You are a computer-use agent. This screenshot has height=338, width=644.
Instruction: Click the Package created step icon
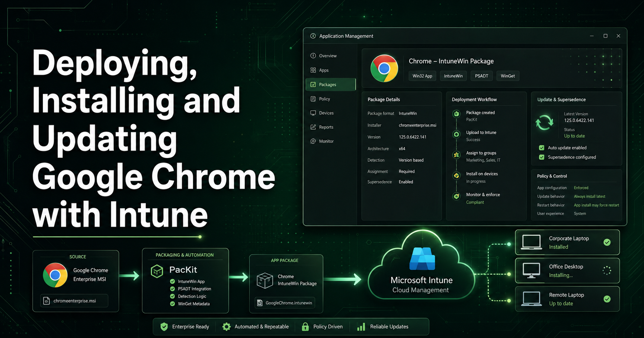pyautogui.click(x=456, y=114)
